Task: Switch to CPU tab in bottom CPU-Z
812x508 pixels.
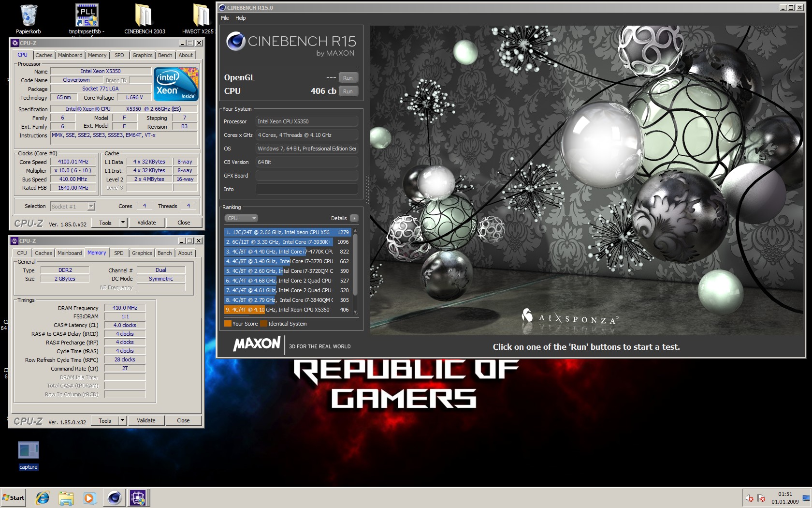Action: coord(22,253)
